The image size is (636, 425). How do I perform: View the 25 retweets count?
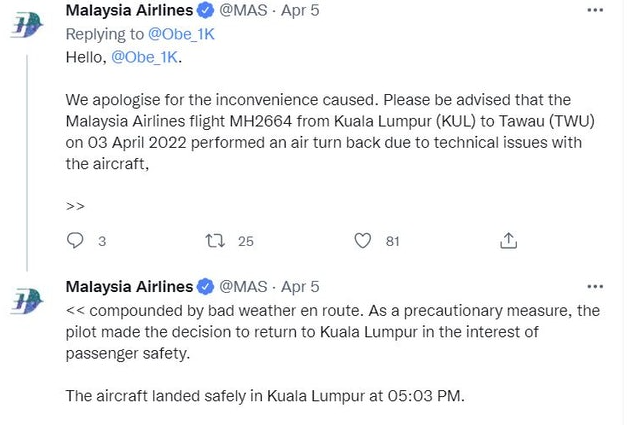[x=245, y=241]
